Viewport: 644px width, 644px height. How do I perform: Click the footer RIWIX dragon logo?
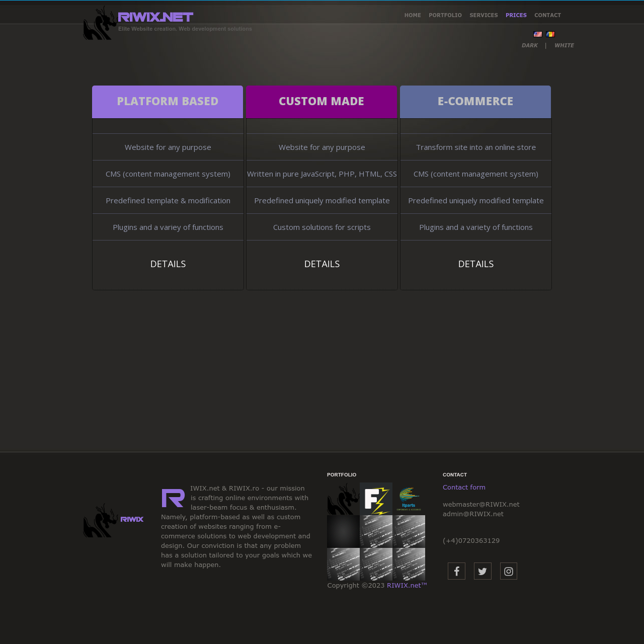tap(114, 520)
